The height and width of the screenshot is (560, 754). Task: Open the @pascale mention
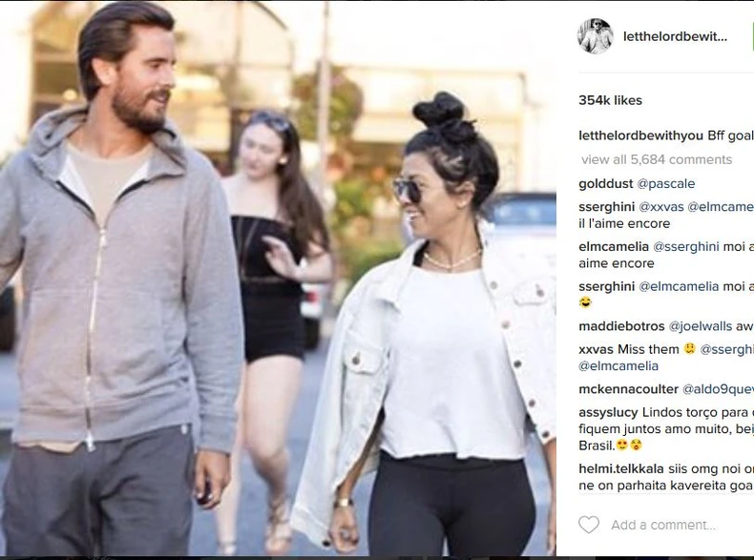tap(666, 183)
